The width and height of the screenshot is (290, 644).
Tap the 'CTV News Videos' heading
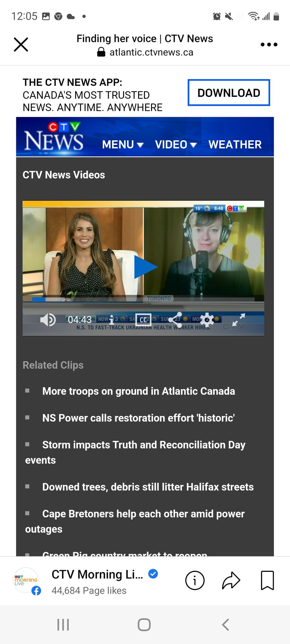tap(64, 175)
